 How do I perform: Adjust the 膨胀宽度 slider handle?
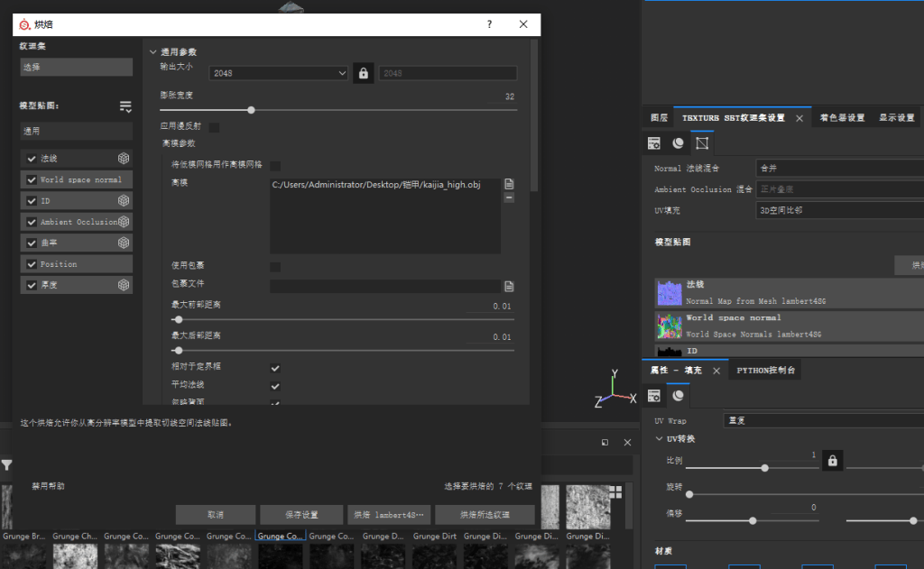251,110
